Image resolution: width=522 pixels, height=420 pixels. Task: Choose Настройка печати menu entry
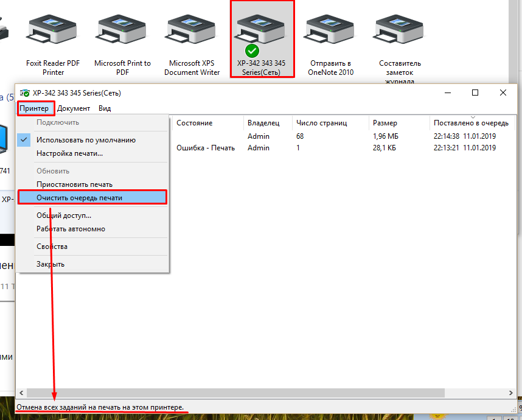(x=92, y=153)
